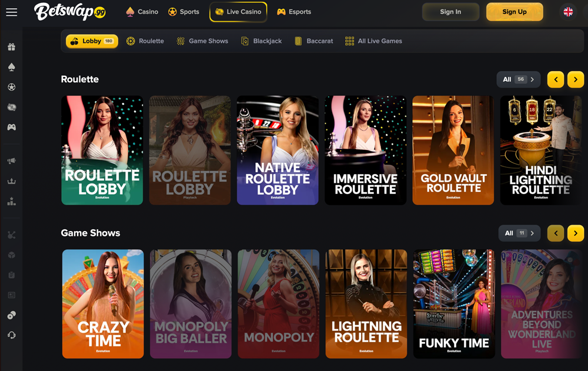This screenshot has height=371, width=588.
Task: Open the hamburger navigation menu
Action: tap(12, 12)
